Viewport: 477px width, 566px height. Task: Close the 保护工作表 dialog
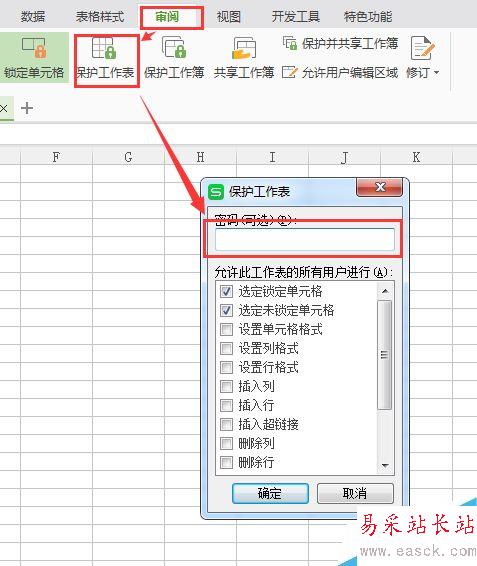380,187
